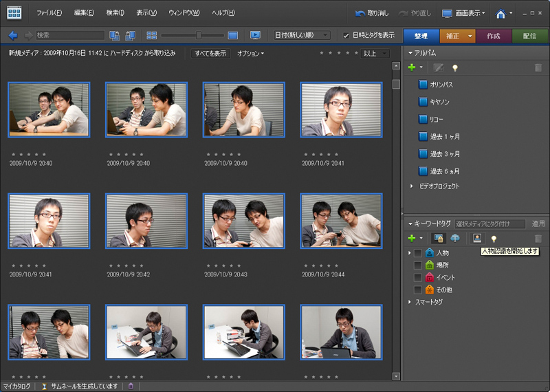The height and width of the screenshot is (392, 550).
Task: Check the 人物 keyword tag box
Action: coord(417,252)
